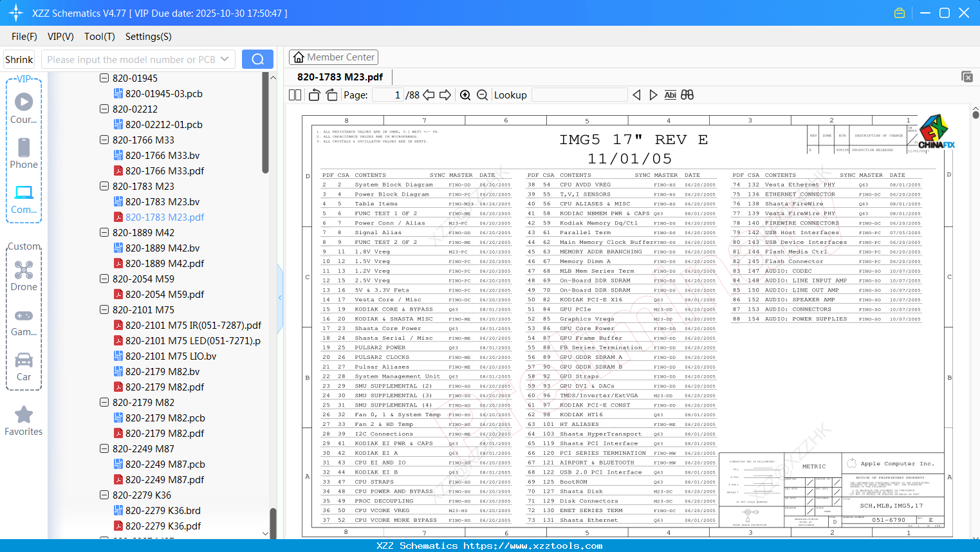Open 820-1889 M42.bv boardview

156,248
